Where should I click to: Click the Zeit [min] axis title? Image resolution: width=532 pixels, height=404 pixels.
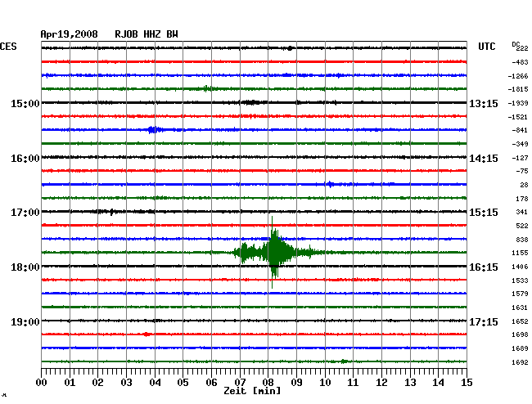pyautogui.click(x=252, y=391)
